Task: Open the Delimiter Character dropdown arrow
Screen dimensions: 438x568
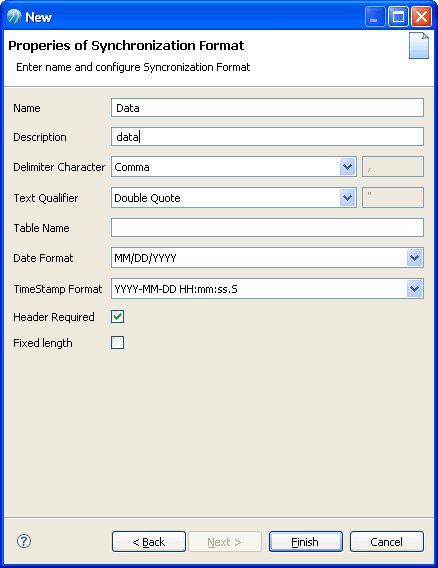Action: pos(348,167)
